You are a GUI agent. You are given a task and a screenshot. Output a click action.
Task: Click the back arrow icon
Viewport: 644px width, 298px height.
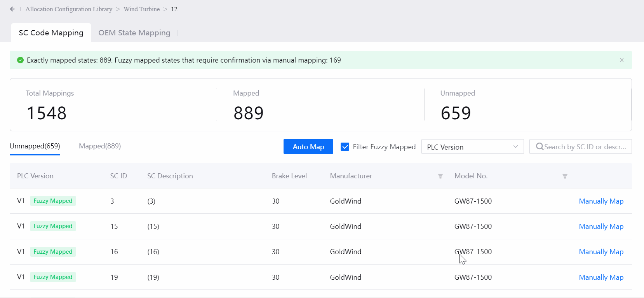pyautogui.click(x=12, y=9)
